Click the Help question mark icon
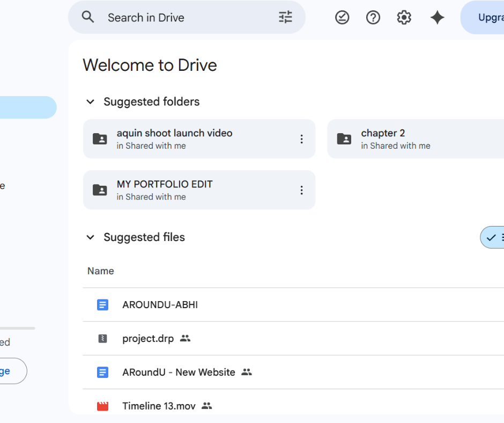The width and height of the screenshot is (504, 423). click(373, 17)
